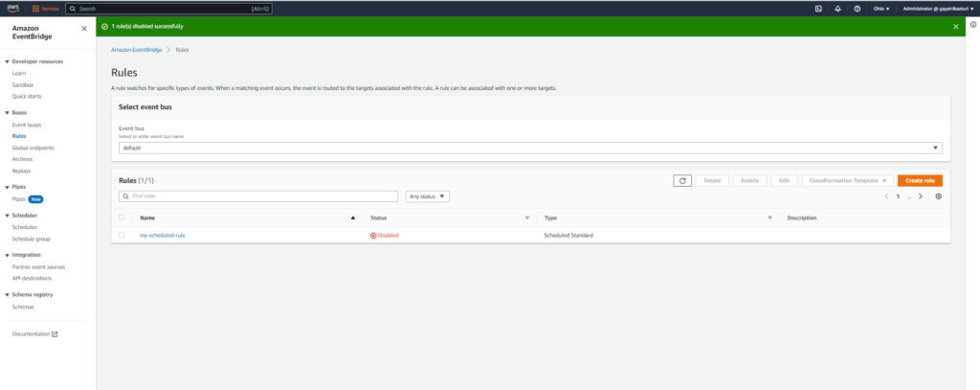Open the CloudShell icon in top bar
Image resolution: width=980 pixels, height=390 pixels.
pos(818,9)
